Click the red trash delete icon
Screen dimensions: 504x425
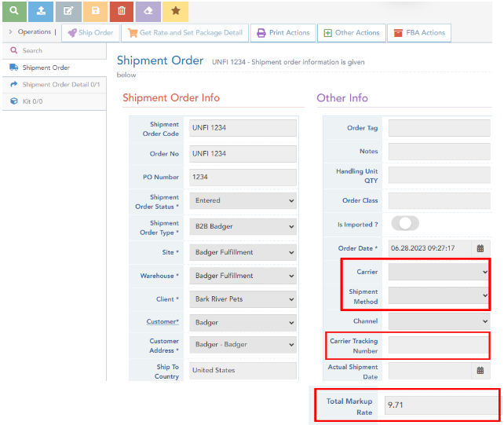point(122,11)
